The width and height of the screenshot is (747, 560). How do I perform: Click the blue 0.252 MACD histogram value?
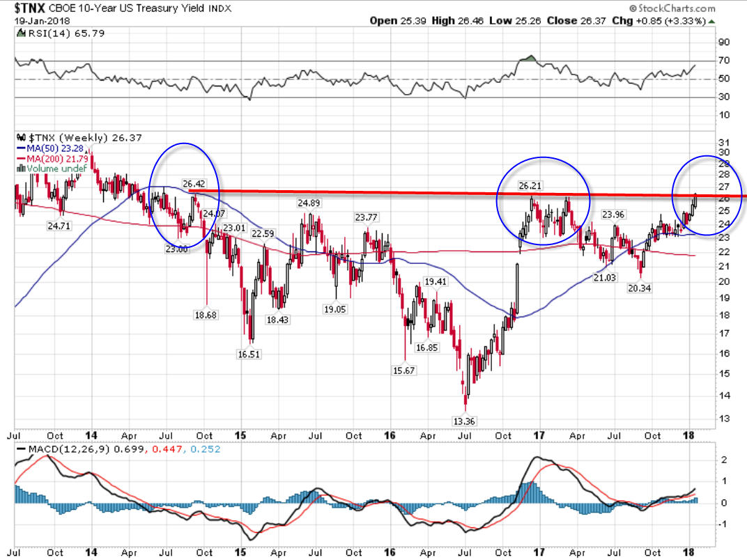[x=206, y=449]
